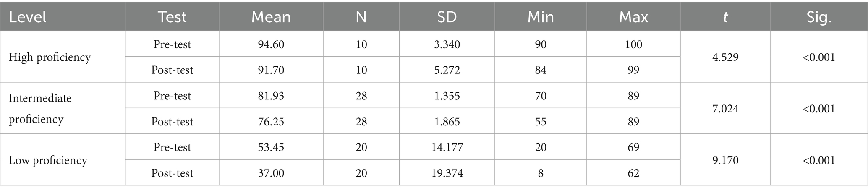Select the 81.93 mean value cell
The height and width of the screenshot is (193, 868).
[271, 96]
